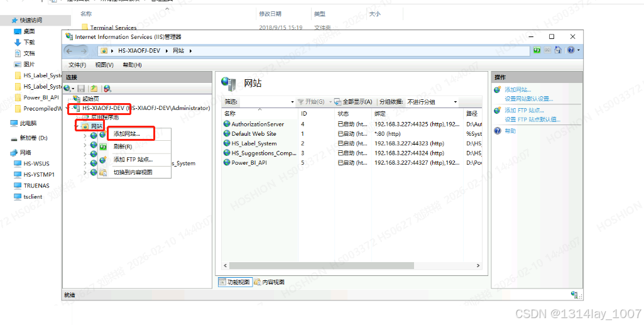Image resolution: width=644 pixels, height=325 pixels.
Task: Click the globe icon of Power_BI_API row
Action: point(227,162)
